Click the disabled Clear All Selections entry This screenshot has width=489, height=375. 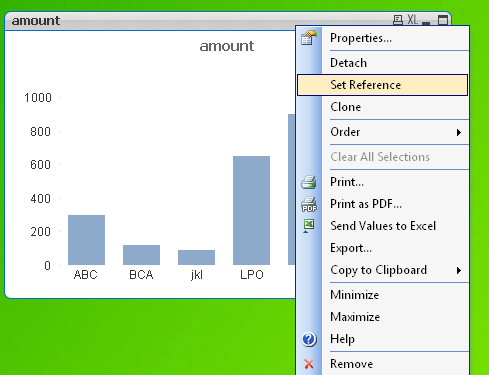[382, 157]
